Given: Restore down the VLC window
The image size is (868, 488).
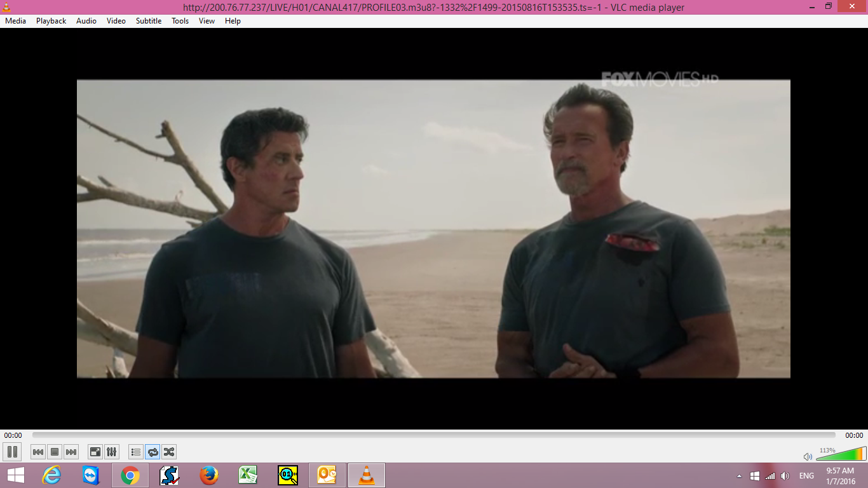Looking at the screenshot, I should point(829,6).
